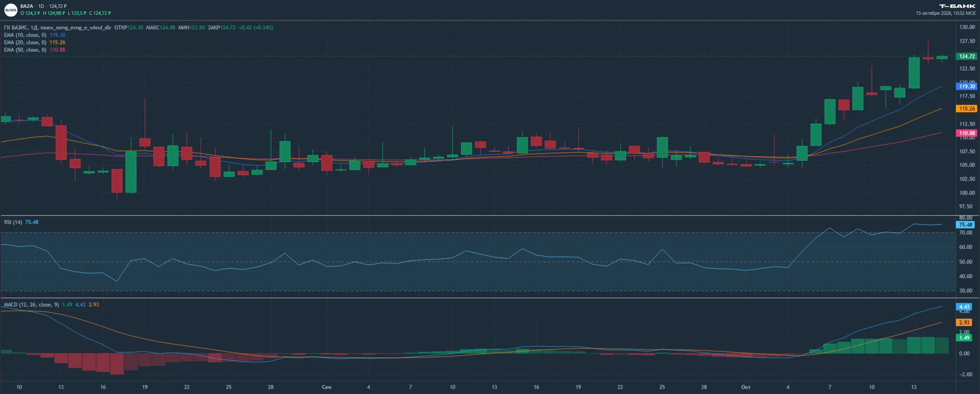Image resolution: width=980 pixels, height=394 pixels.
Task: Open the MACD (12, 26, close, 9) legend
Action: click(31, 305)
